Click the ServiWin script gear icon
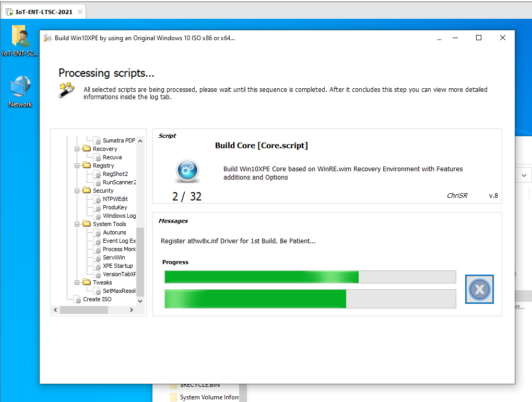Image resolution: width=532 pixels, height=402 pixels. click(x=98, y=258)
